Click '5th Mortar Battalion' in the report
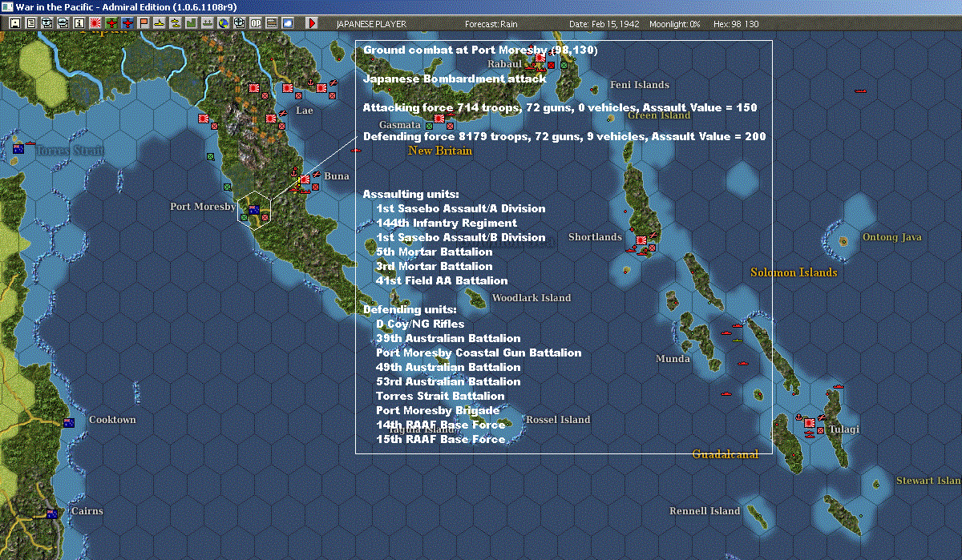This screenshot has height=560, width=962. coord(434,252)
